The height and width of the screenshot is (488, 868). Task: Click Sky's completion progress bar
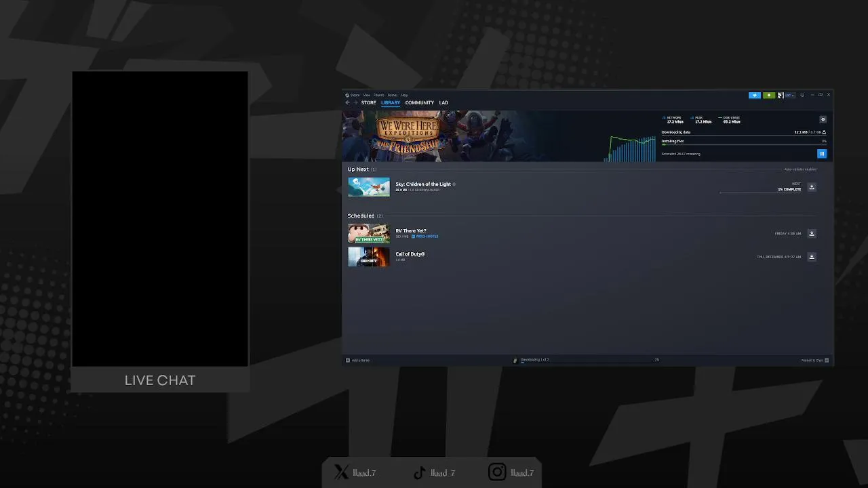click(x=760, y=192)
